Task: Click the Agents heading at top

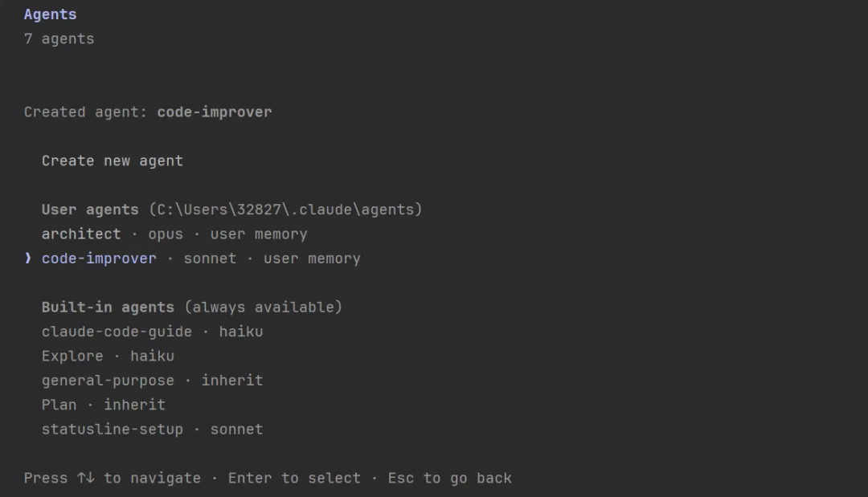Action: (50, 14)
